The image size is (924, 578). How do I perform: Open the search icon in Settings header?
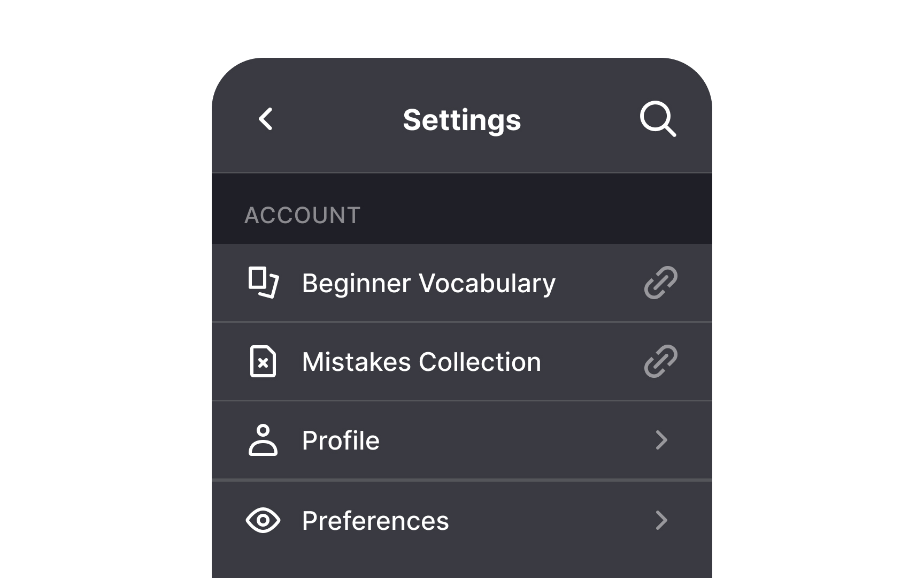coord(658,119)
